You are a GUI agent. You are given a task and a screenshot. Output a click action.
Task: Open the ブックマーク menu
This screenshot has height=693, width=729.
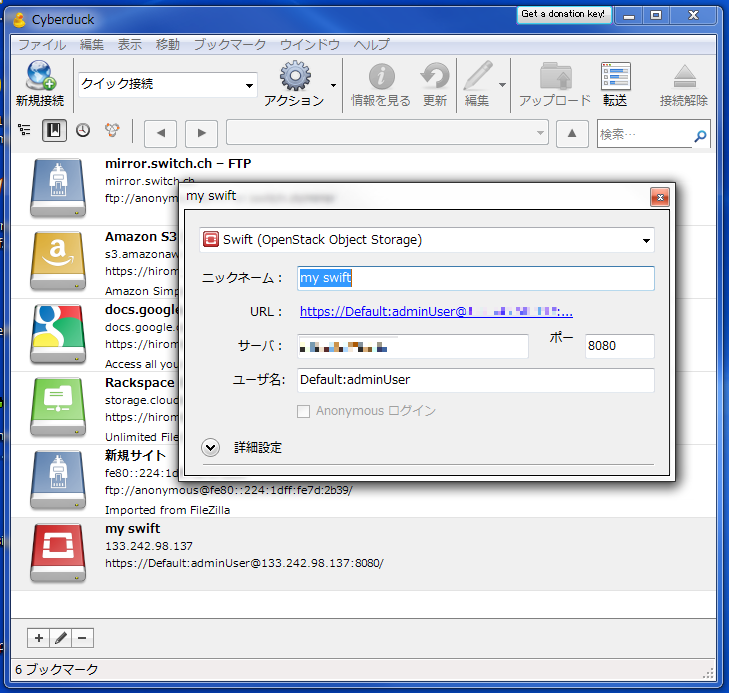[229, 45]
